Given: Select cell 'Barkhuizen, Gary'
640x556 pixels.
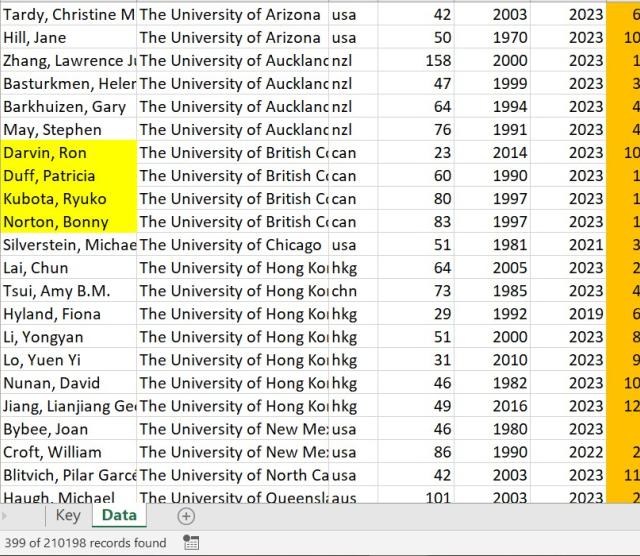Looking at the screenshot, I should [x=69, y=107].
